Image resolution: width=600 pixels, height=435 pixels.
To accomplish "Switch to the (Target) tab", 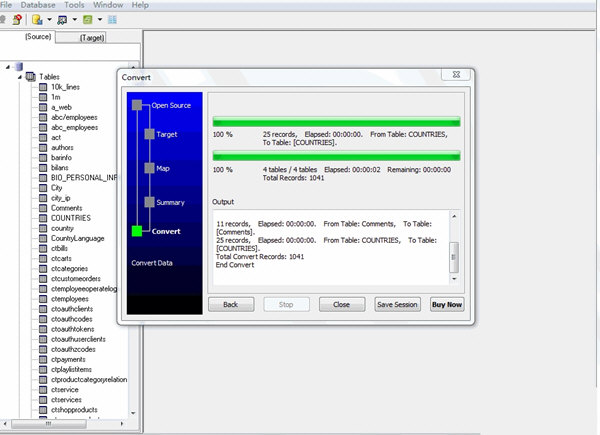I will tap(92, 37).
